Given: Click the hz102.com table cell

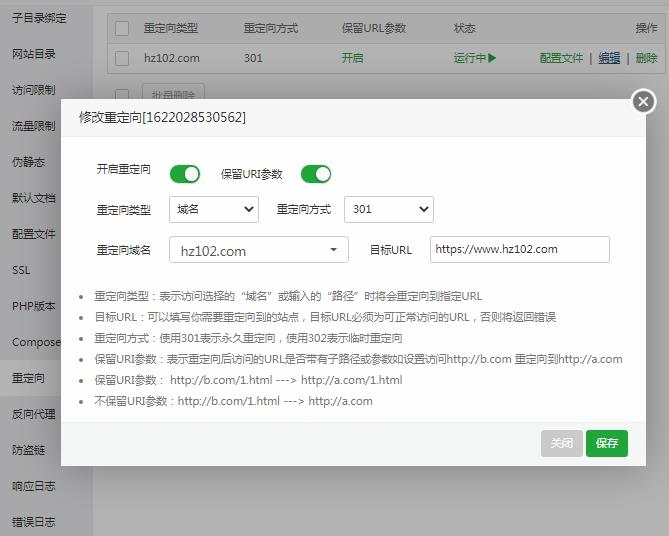Looking at the screenshot, I should coord(172,58).
